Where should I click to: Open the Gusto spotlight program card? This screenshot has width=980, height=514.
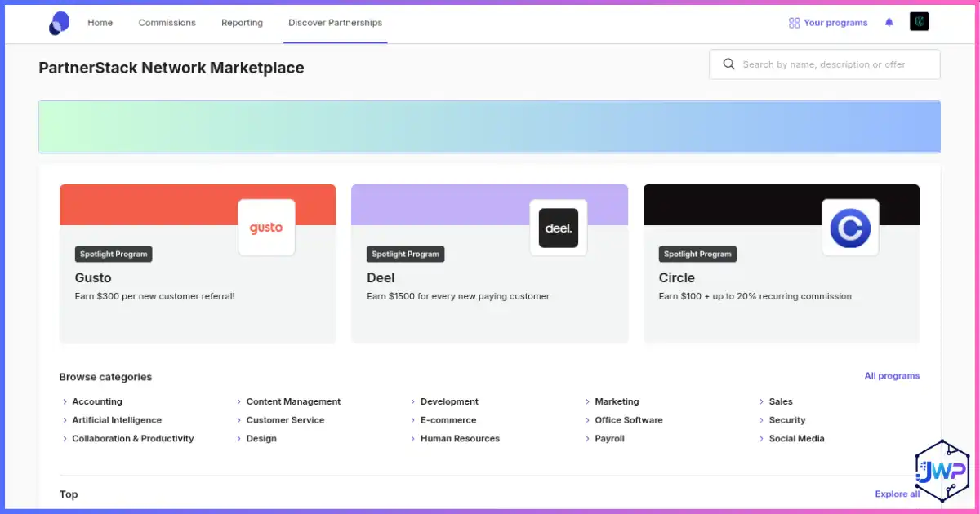point(198,264)
